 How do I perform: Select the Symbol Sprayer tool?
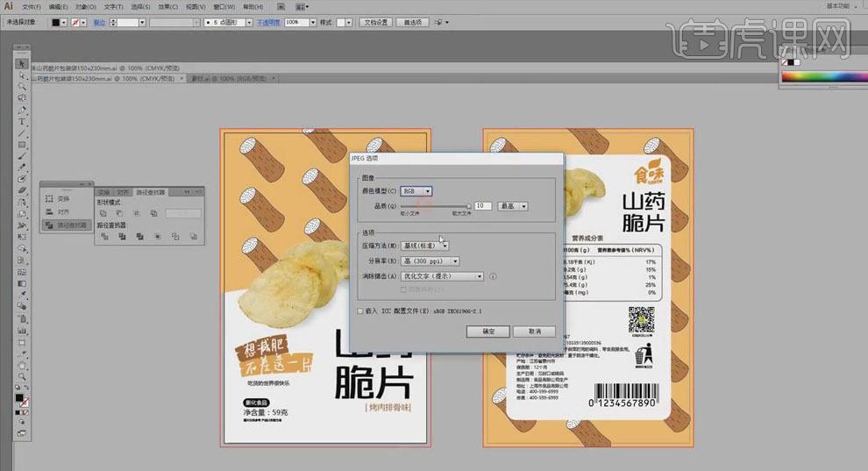pyautogui.click(x=22, y=318)
